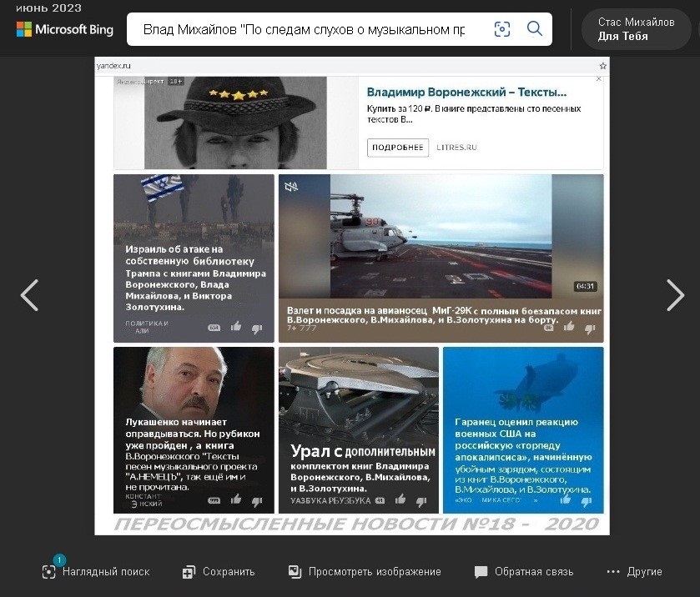Dislike the Гаранец torpedo news card
Image resolution: width=700 pixels, height=597 pixels.
[587, 501]
